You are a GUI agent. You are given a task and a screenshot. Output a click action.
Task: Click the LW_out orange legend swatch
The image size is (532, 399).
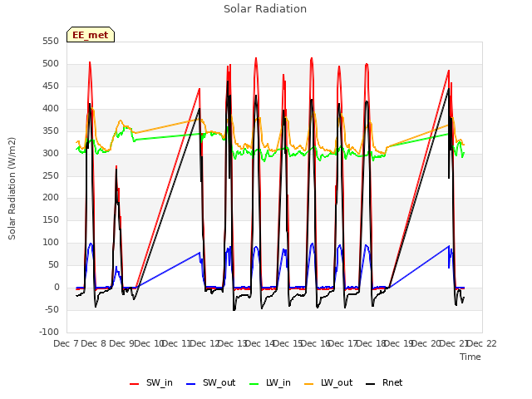(309, 384)
